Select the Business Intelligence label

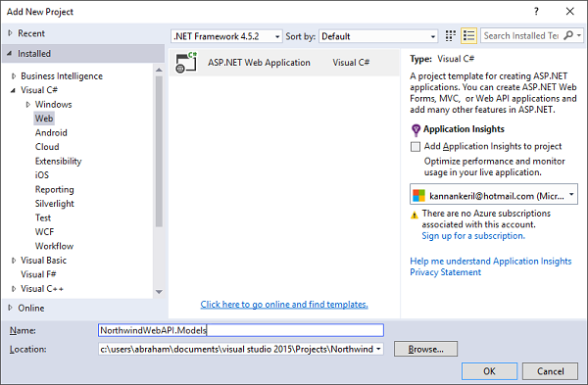click(62, 76)
